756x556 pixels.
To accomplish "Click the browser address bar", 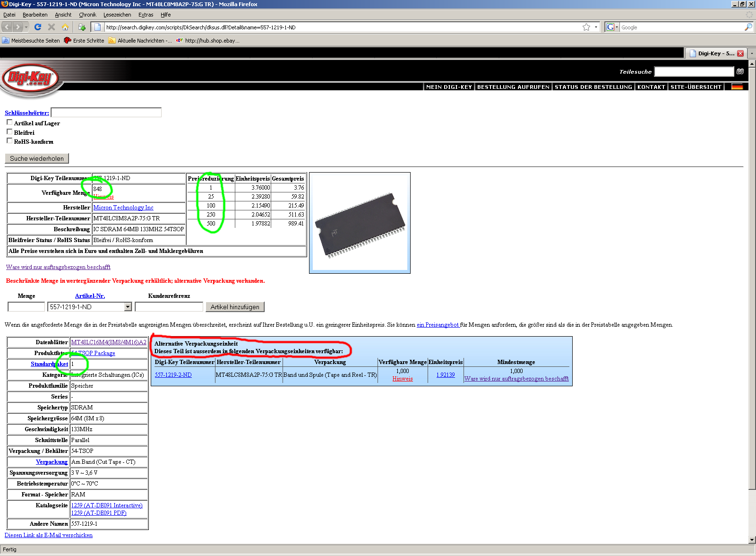I will point(343,27).
